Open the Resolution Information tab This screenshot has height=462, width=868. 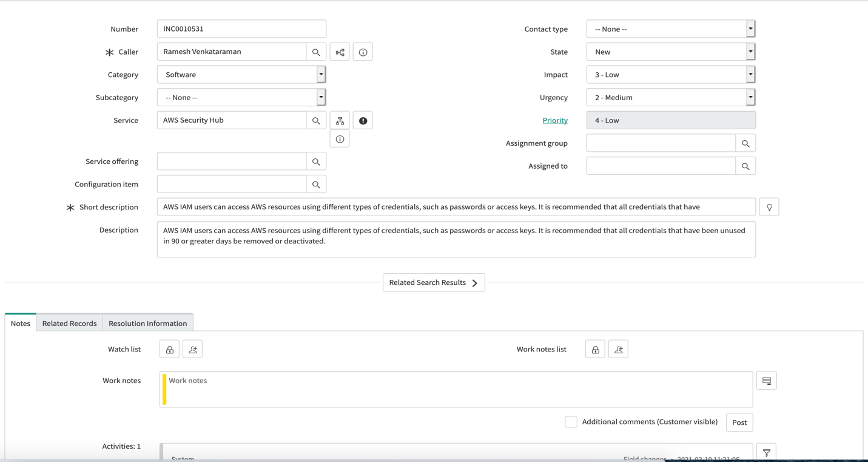click(x=147, y=323)
